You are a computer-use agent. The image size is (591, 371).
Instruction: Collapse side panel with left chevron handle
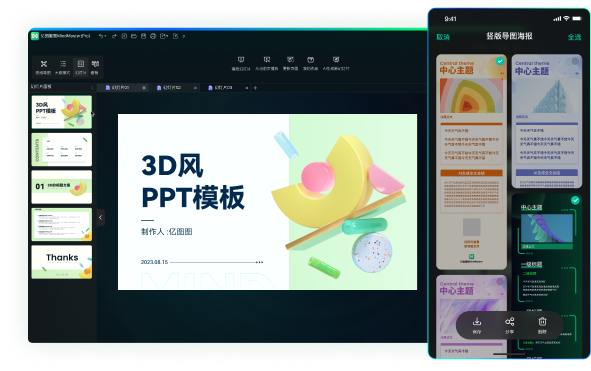101,218
